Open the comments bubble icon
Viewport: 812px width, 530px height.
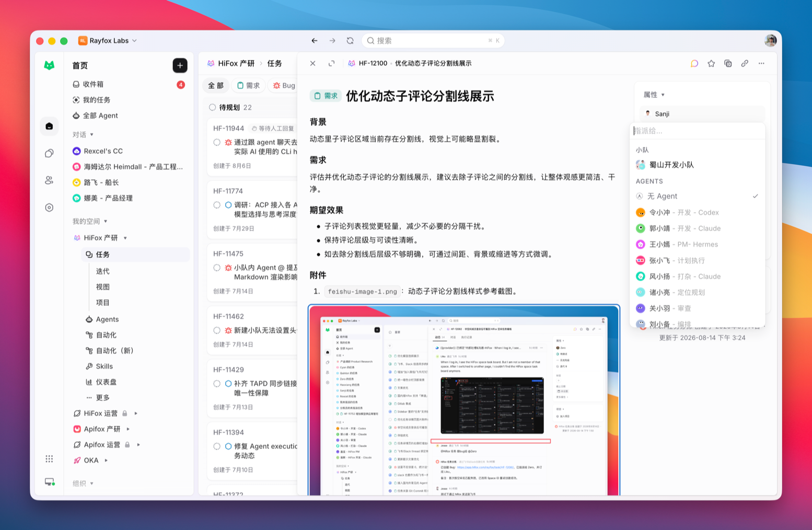point(694,63)
